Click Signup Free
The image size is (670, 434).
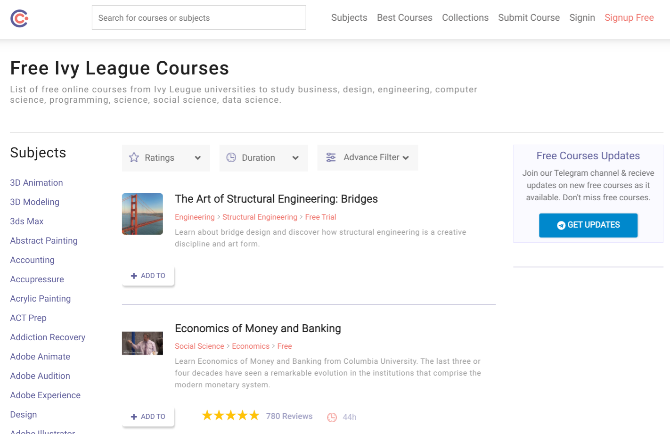[x=629, y=18]
